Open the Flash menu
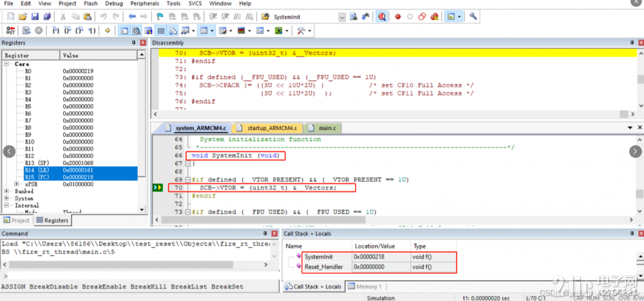The image size is (644, 301). click(x=90, y=4)
